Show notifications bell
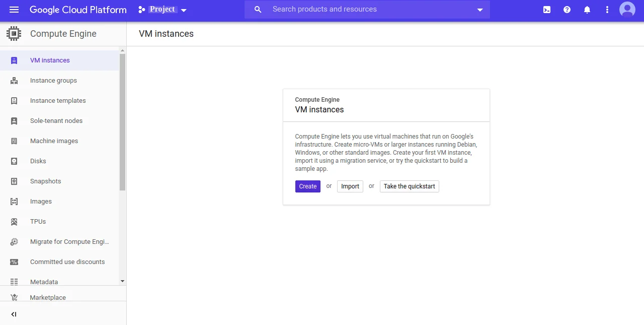Image resolution: width=644 pixels, height=325 pixels. [587, 10]
